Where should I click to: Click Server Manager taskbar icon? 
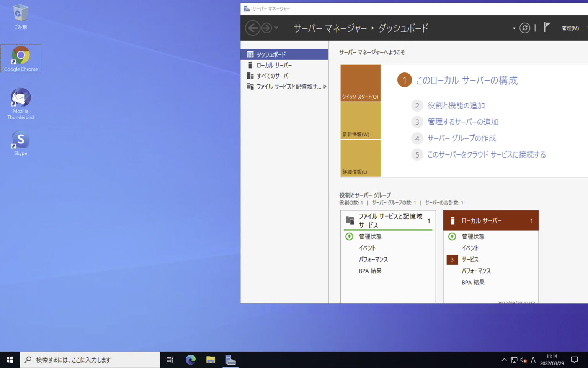[230, 360]
